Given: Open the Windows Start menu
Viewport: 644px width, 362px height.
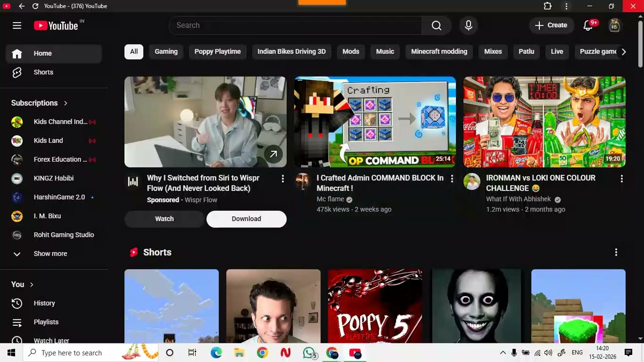Looking at the screenshot, I should (11, 353).
